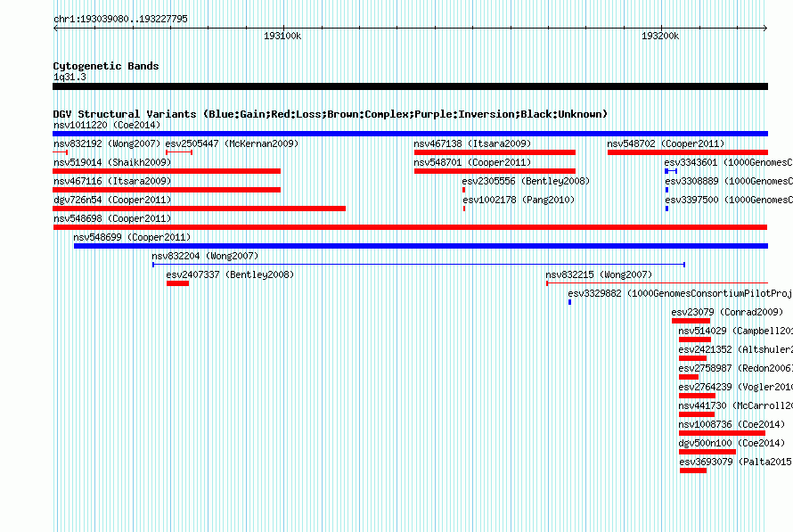Click the dgv726n54 (Cooper2011) red bar
This screenshot has width=793, height=532.
pos(200,209)
